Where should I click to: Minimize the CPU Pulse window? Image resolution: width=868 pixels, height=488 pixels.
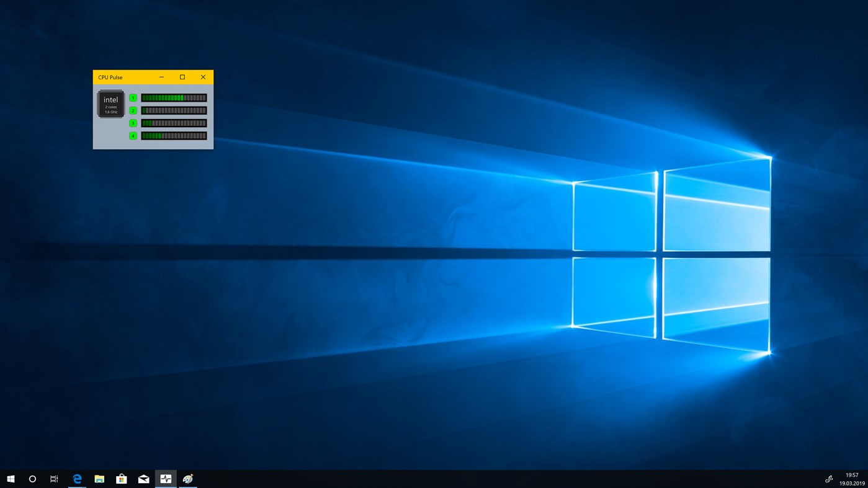161,76
